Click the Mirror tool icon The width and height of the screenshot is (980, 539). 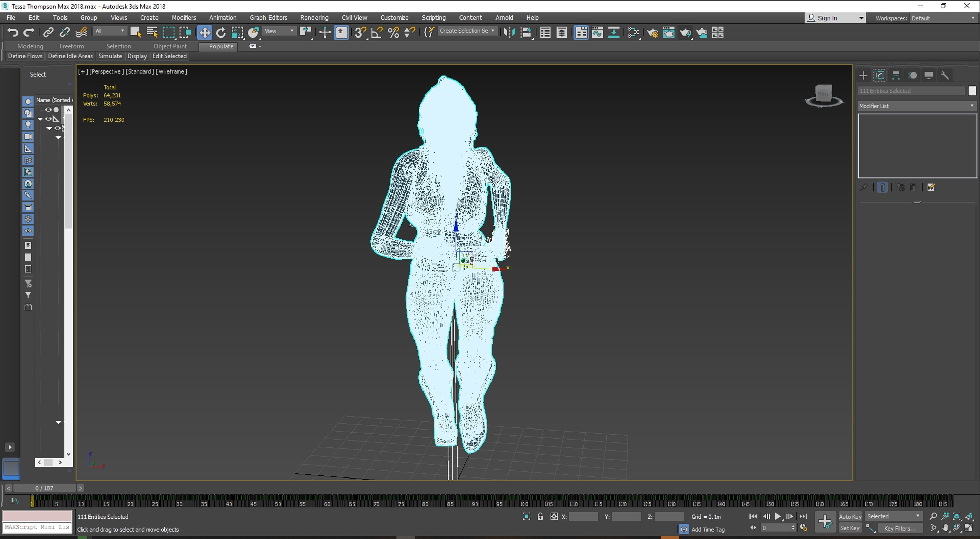pos(510,33)
